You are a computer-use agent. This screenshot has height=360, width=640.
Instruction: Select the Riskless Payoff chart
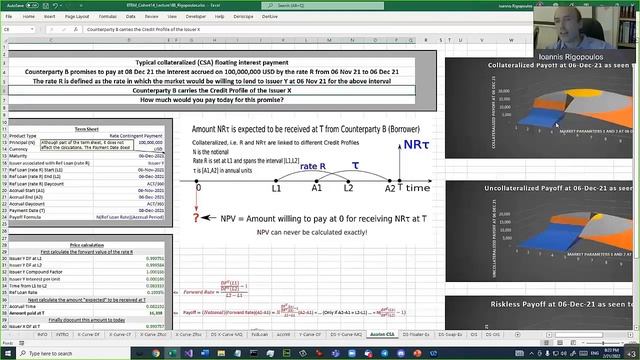tap(539, 313)
